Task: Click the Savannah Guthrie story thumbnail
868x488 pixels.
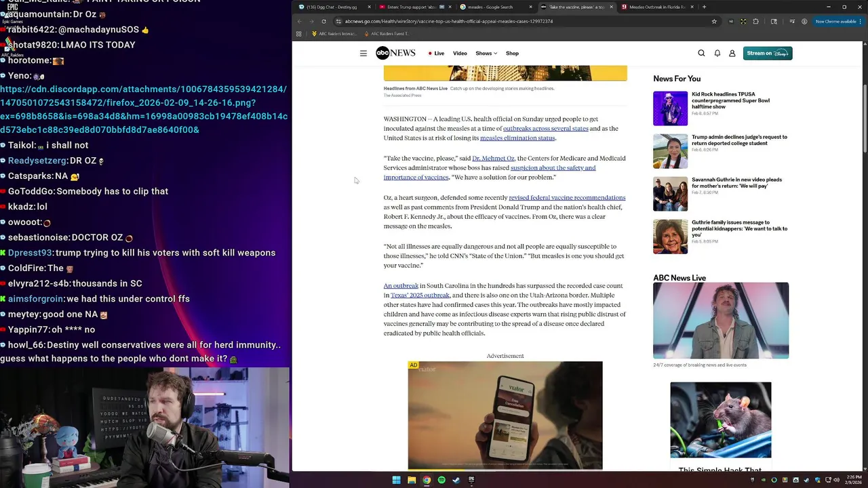Action: 670,194
